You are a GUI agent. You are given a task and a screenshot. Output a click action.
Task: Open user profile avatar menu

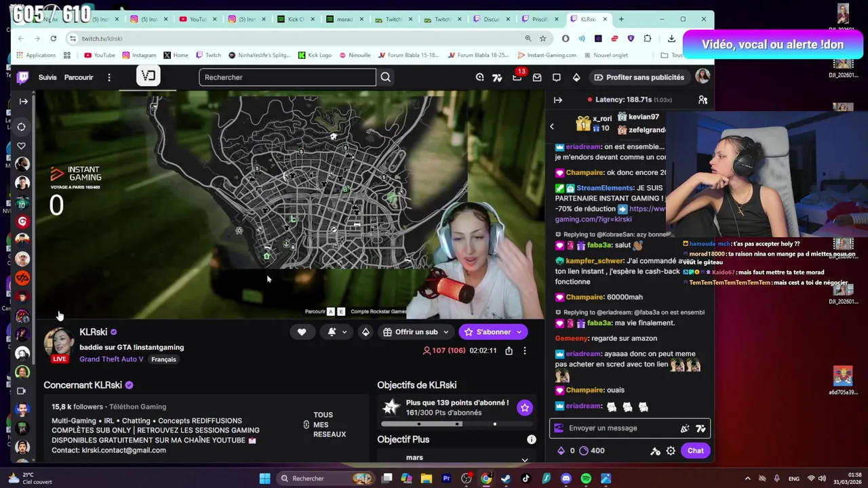pyautogui.click(x=702, y=77)
